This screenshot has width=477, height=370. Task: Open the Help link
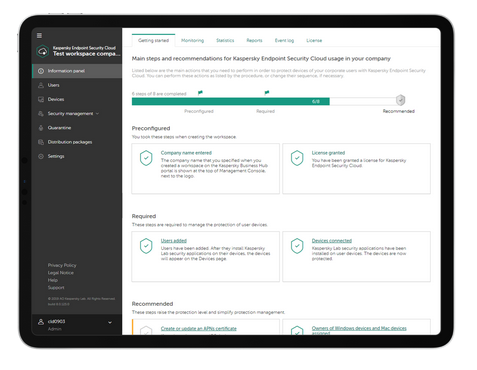53,280
